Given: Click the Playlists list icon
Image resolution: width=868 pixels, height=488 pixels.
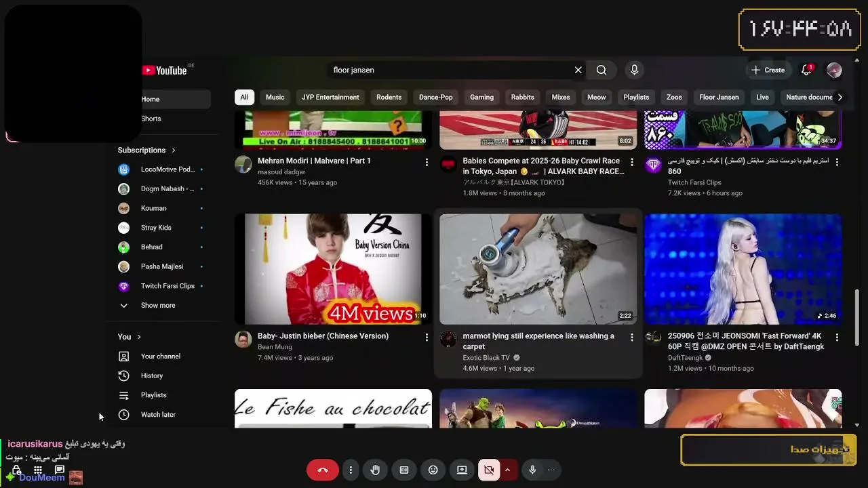Looking at the screenshot, I should click(x=123, y=395).
